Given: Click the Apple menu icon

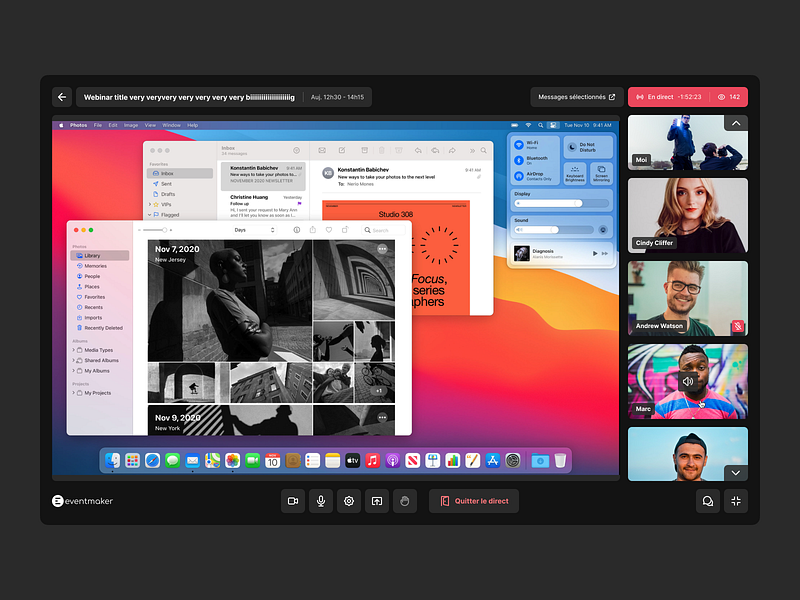Looking at the screenshot, I should point(61,125).
